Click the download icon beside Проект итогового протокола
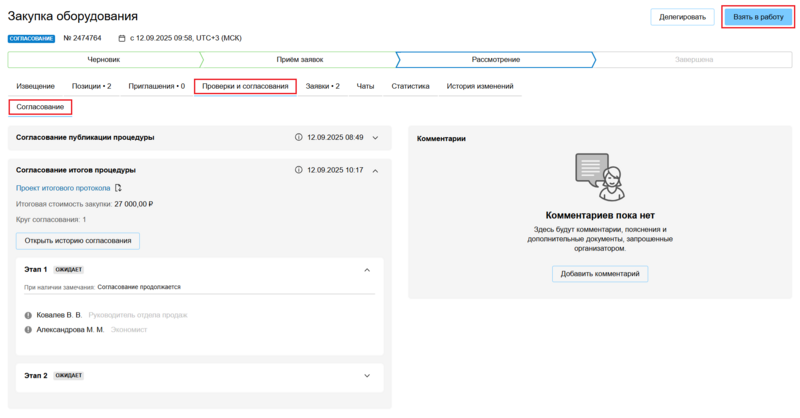Viewport: 800px width, 418px height. (119, 188)
